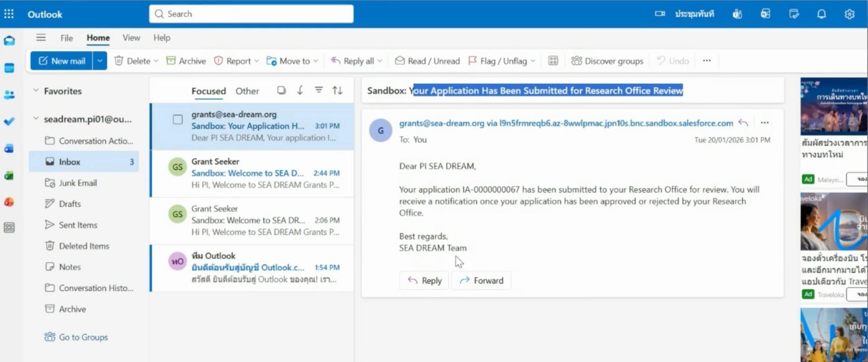Click reply arrow icon beside sender address
The width and height of the screenshot is (868, 362).
pos(743,123)
